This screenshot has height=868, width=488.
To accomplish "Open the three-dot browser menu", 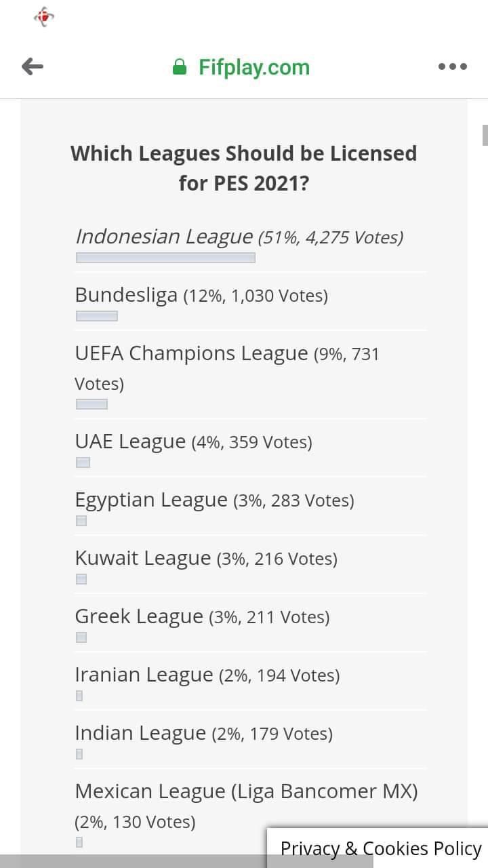I will click(452, 66).
